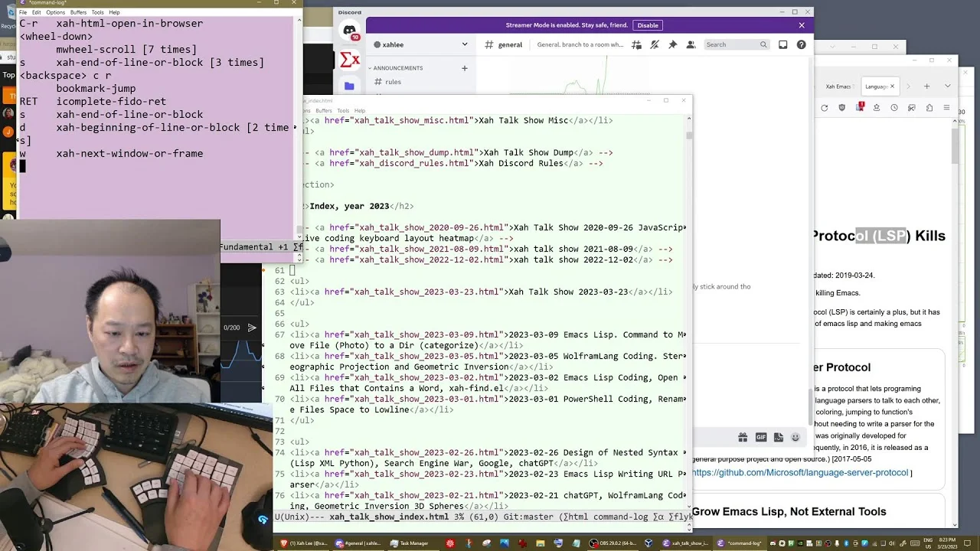Open Help menu in xah_talk_show_index Emacs window
The height and width of the screenshot is (551, 980).
360,110
